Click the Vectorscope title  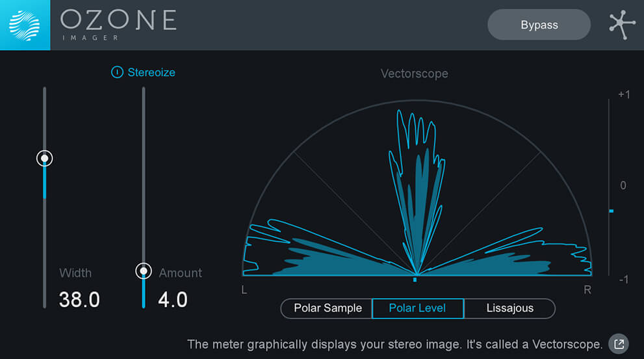414,73
